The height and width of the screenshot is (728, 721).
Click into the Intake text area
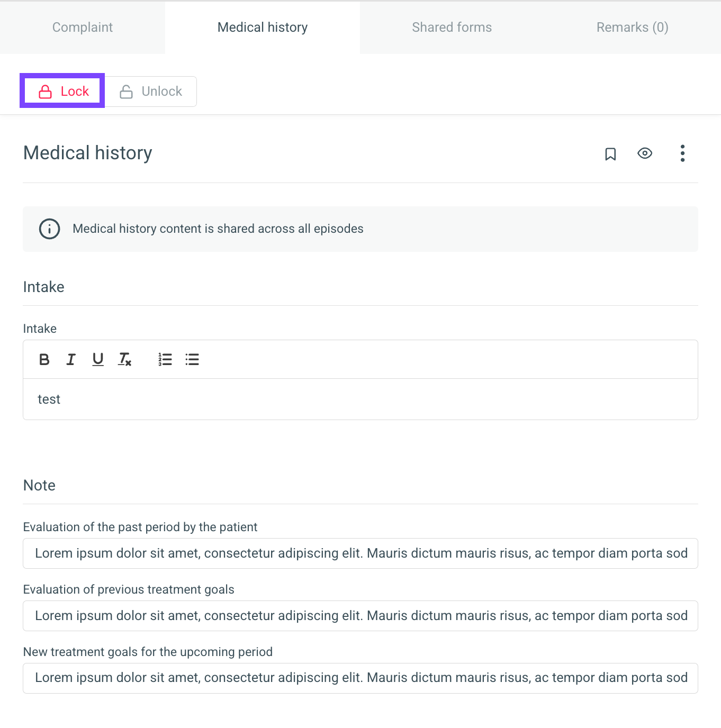[x=360, y=399]
